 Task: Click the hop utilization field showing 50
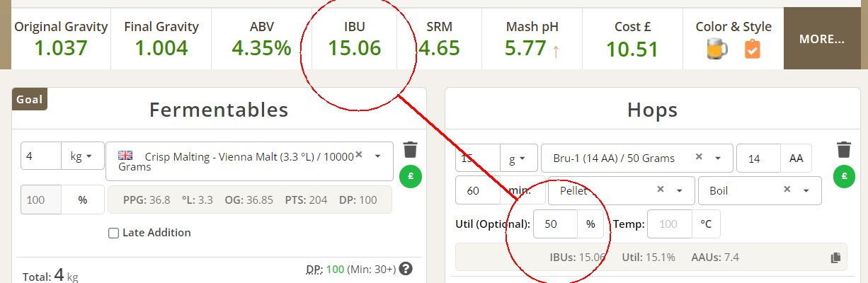(555, 224)
